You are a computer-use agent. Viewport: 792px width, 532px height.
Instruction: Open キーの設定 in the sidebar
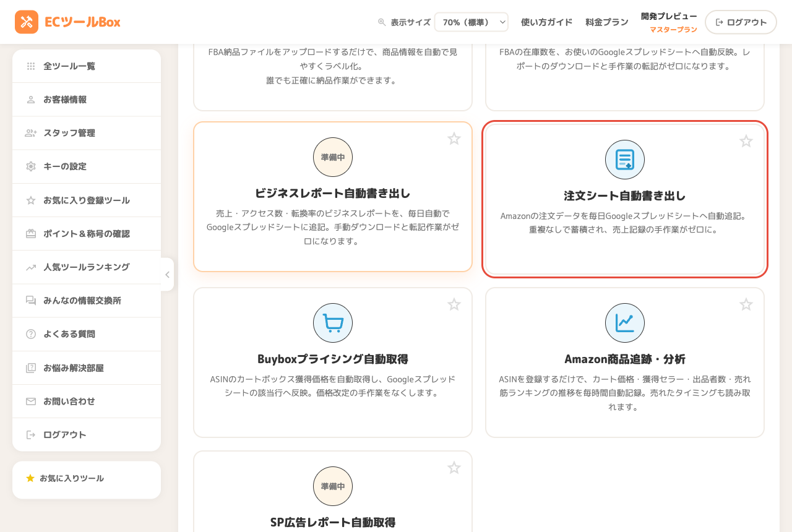click(87, 166)
